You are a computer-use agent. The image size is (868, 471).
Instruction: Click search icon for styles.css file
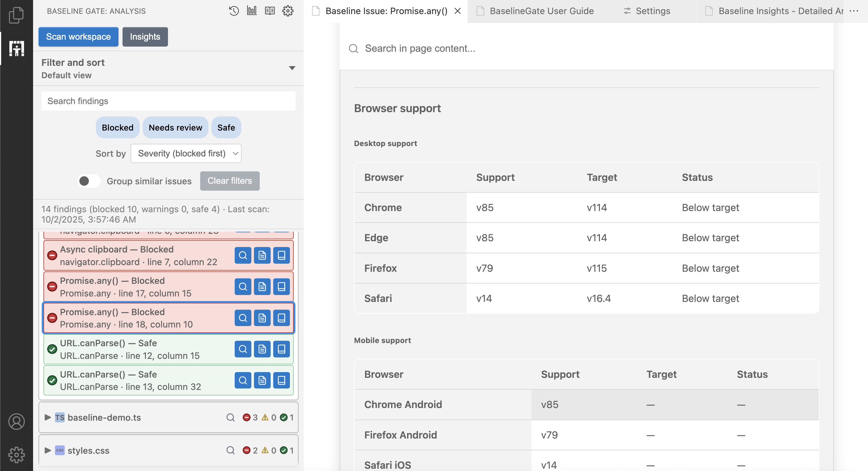click(x=230, y=451)
